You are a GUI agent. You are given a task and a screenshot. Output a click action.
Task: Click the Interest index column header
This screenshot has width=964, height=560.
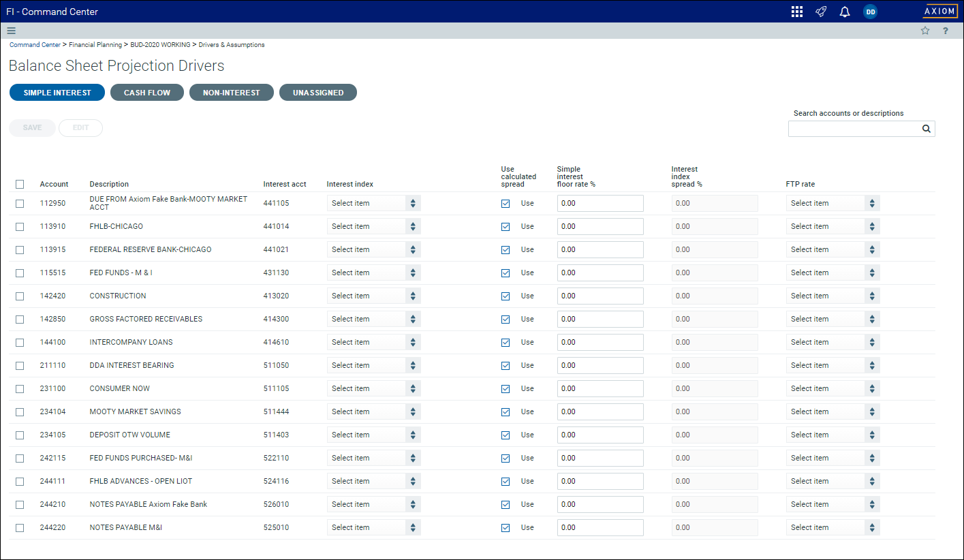349,184
